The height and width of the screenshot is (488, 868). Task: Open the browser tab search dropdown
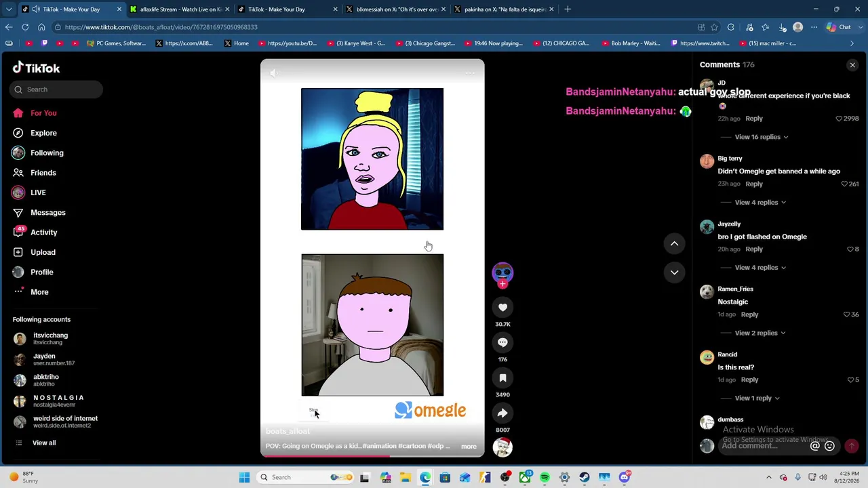tap(9, 9)
